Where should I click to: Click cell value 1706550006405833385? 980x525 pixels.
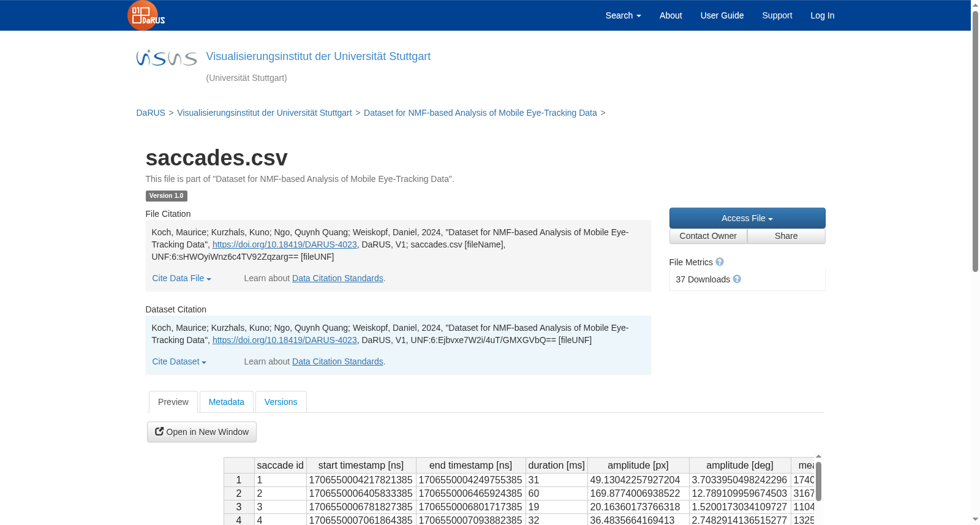coord(361,493)
